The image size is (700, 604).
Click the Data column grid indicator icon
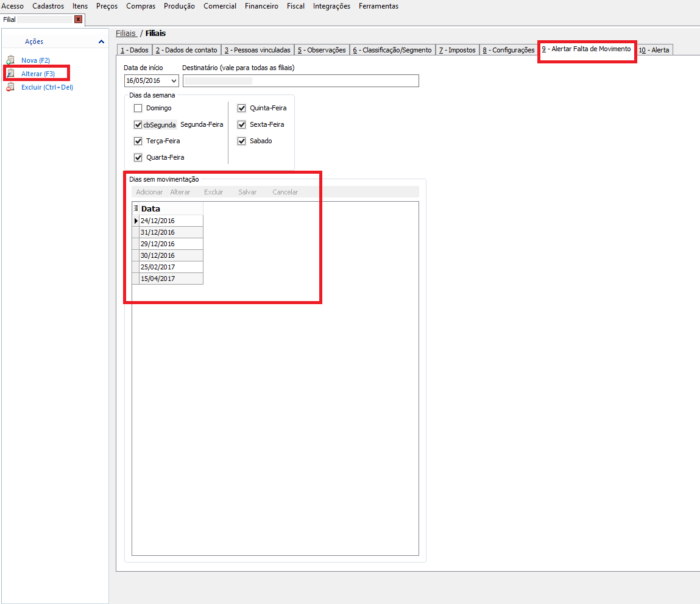tap(136, 208)
